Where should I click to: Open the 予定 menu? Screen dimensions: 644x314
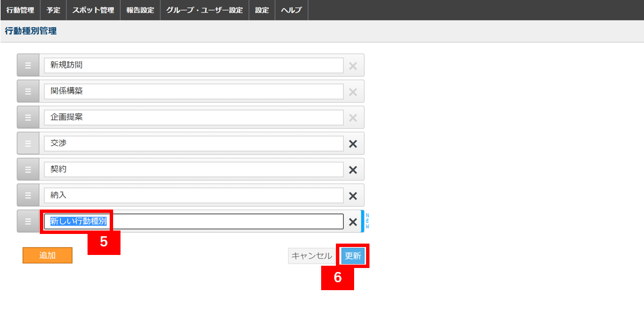click(x=53, y=10)
